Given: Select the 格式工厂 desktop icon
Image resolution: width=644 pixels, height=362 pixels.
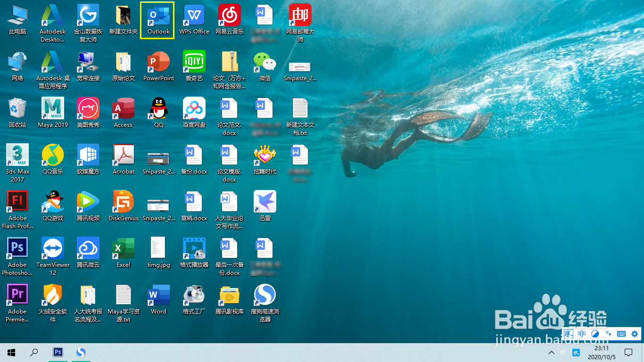Looking at the screenshot, I should tap(194, 299).
